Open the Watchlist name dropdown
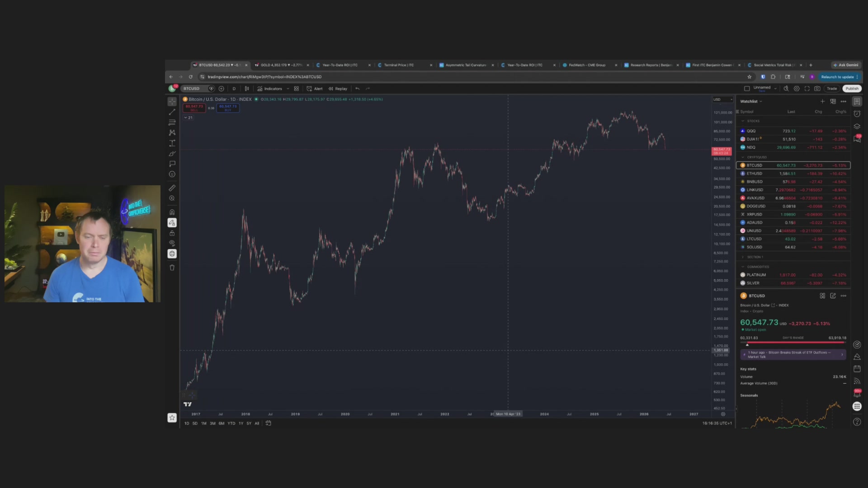Screen dimensions: 868x488 click(x=751, y=101)
